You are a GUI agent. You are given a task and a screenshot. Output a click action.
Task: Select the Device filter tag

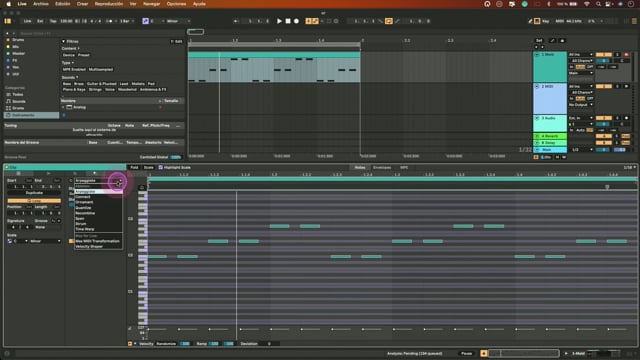click(69, 55)
